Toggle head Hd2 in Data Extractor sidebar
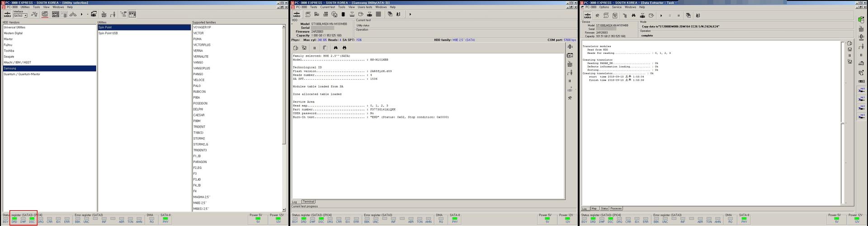 [x=862, y=107]
